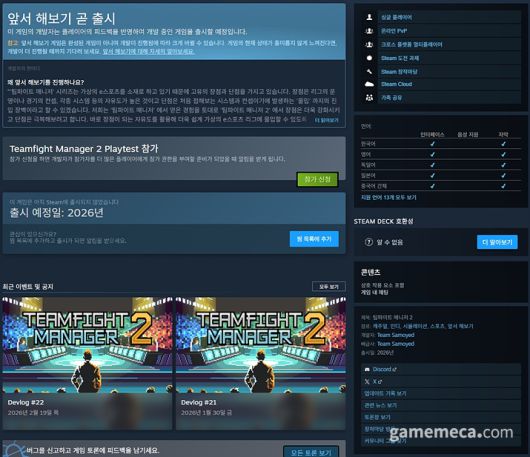The image size is (530, 457).
Task: Click the 콘텐츠 section heading
Action: coord(370,272)
